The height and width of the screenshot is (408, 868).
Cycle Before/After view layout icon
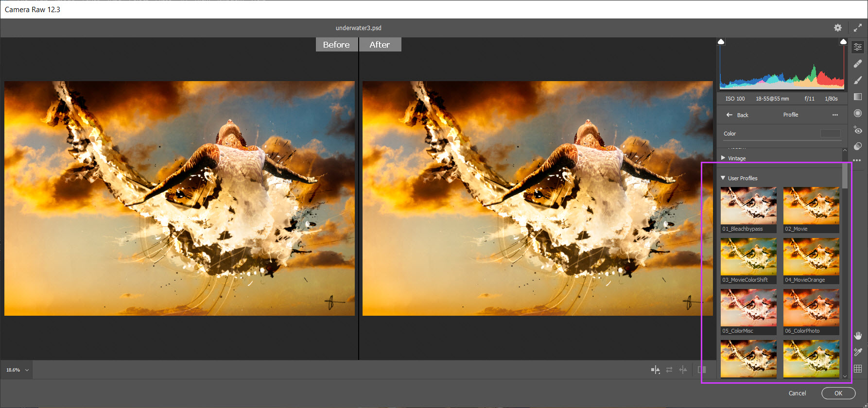pyautogui.click(x=656, y=370)
